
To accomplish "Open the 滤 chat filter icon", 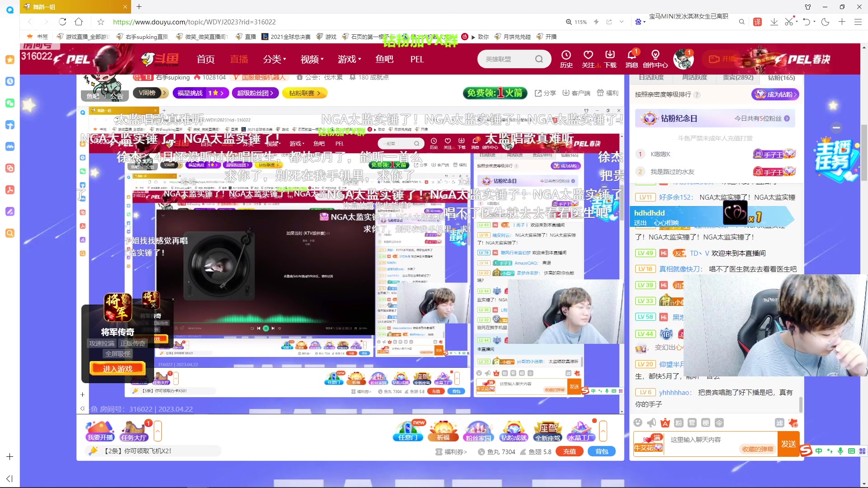I will (x=779, y=422).
